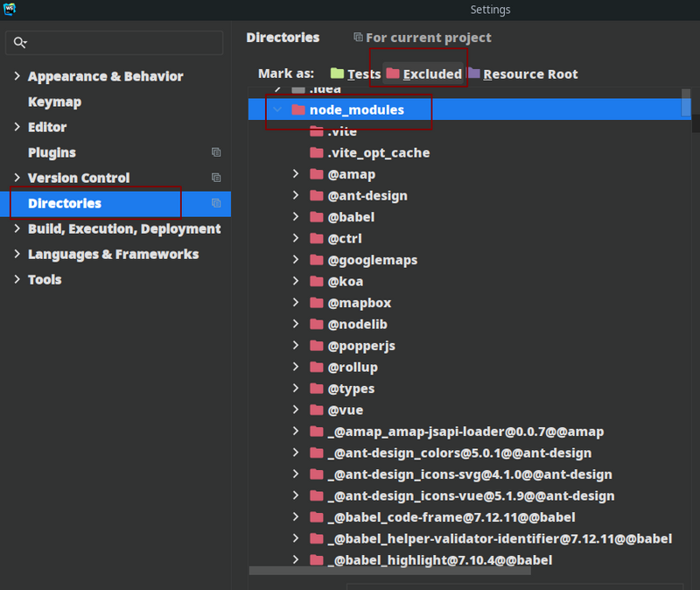
Task: Click the horizontal scrollbar under the tree
Action: 389,571
